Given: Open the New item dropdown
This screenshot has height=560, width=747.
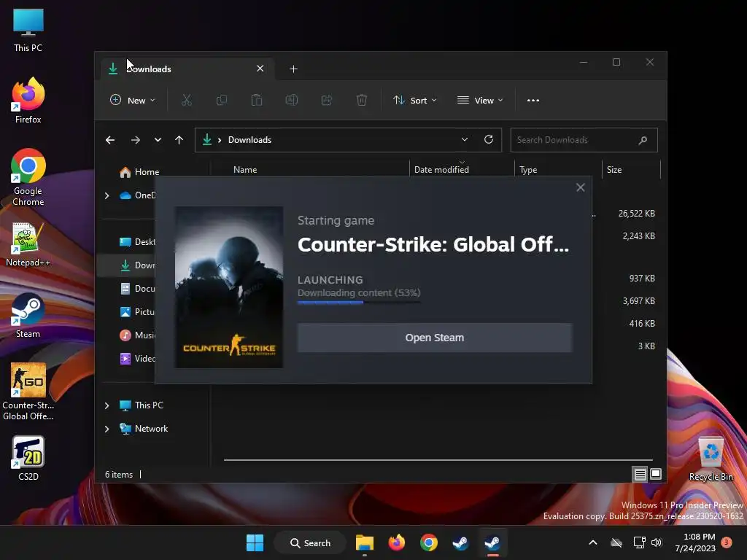Looking at the screenshot, I should pos(133,101).
